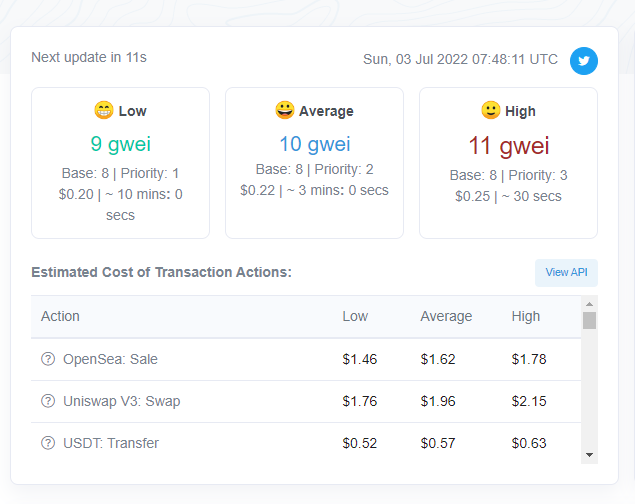Click OpenSea low cost $1.46

(360, 359)
